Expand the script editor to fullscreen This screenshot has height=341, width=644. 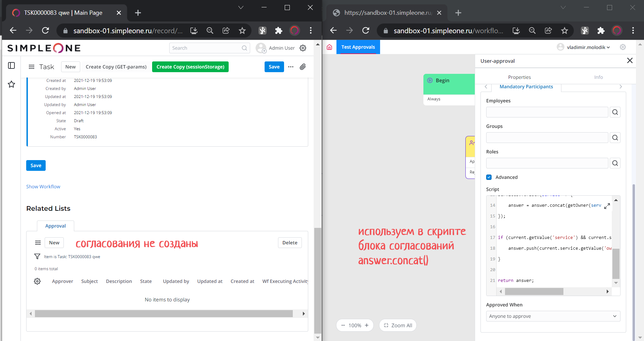[607, 206]
